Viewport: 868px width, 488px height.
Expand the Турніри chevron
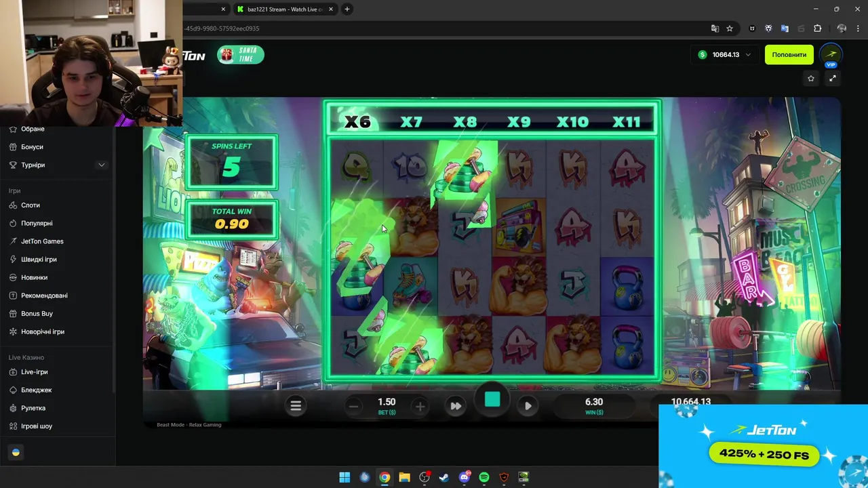tap(102, 165)
